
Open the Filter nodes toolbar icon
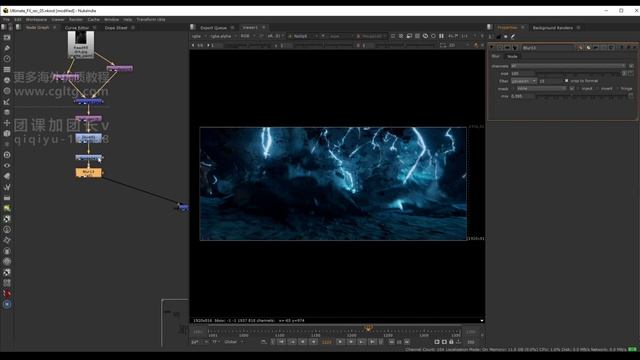coord(7,91)
